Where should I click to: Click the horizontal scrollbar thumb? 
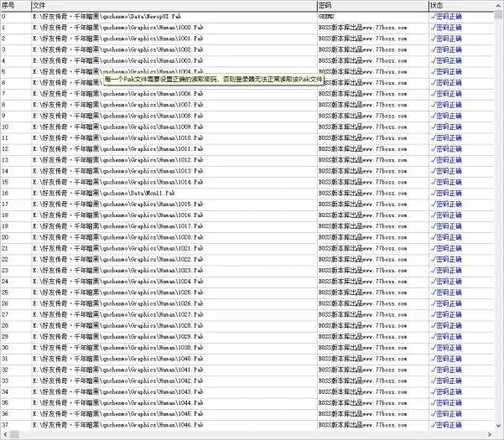(14, 434)
